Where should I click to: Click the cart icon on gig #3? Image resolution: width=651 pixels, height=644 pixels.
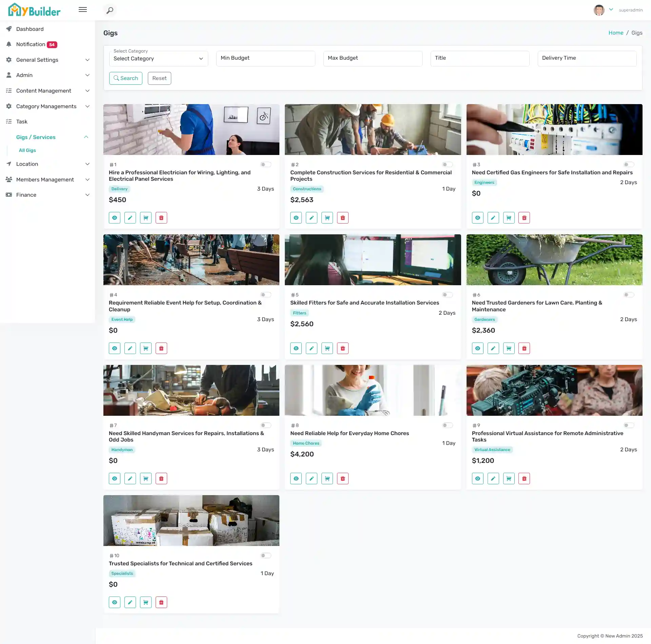[509, 218]
